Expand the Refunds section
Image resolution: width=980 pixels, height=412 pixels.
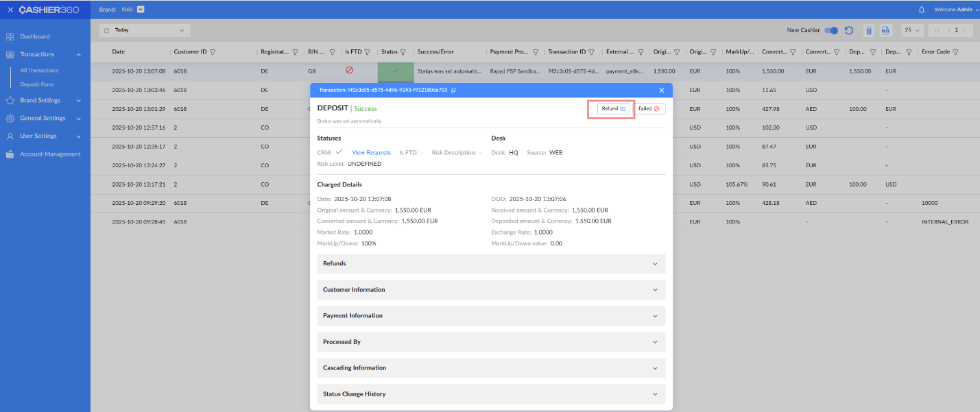(x=490, y=264)
